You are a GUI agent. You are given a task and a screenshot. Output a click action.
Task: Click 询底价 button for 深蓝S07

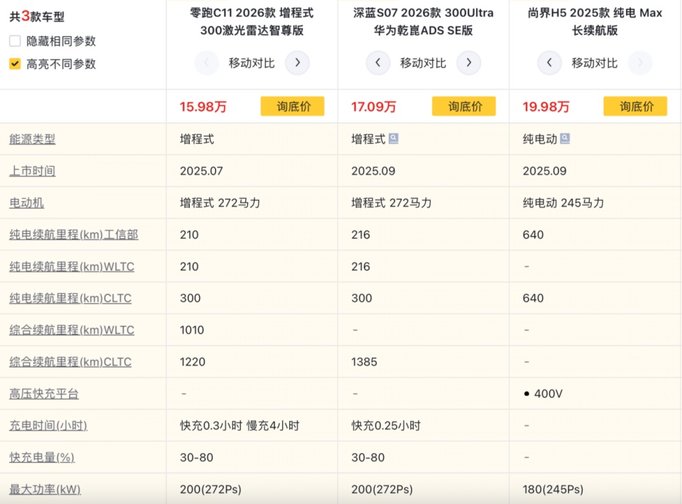pos(463,106)
